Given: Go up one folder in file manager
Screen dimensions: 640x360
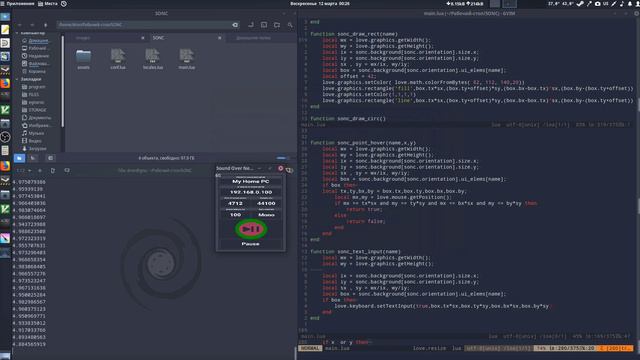Looking at the screenshot, I should click(45, 25).
